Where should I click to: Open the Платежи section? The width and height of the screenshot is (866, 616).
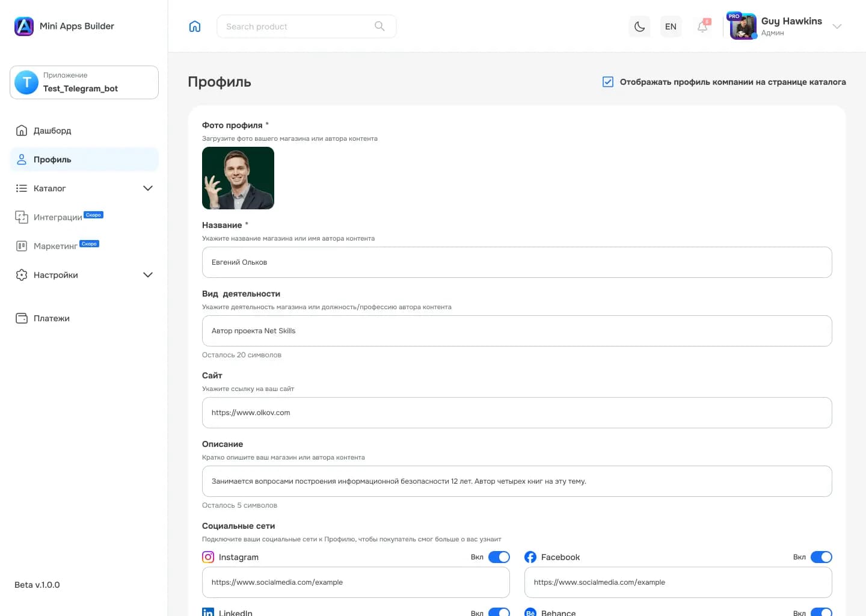pos(52,318)
